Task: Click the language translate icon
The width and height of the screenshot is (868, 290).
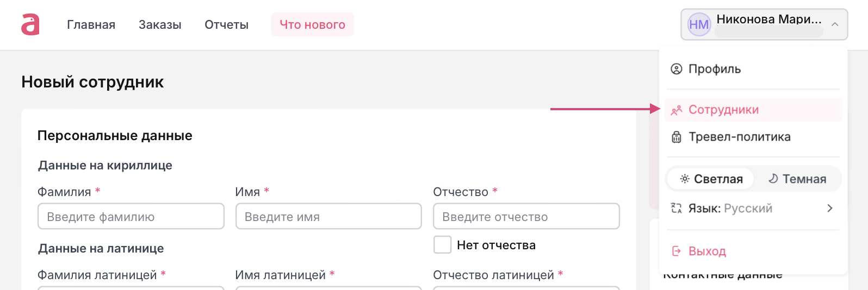Action: point(676,209)
